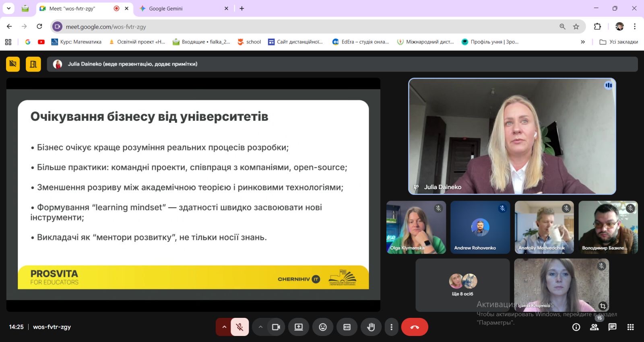Show the 8 more participants tile
Viewport: 644px width, 342px height.
click(x=462, y=285)
